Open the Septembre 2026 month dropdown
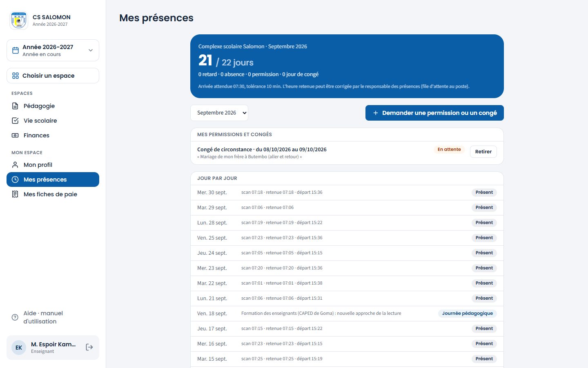The height and width of the screenshot is (368, 588). [219, 113]
